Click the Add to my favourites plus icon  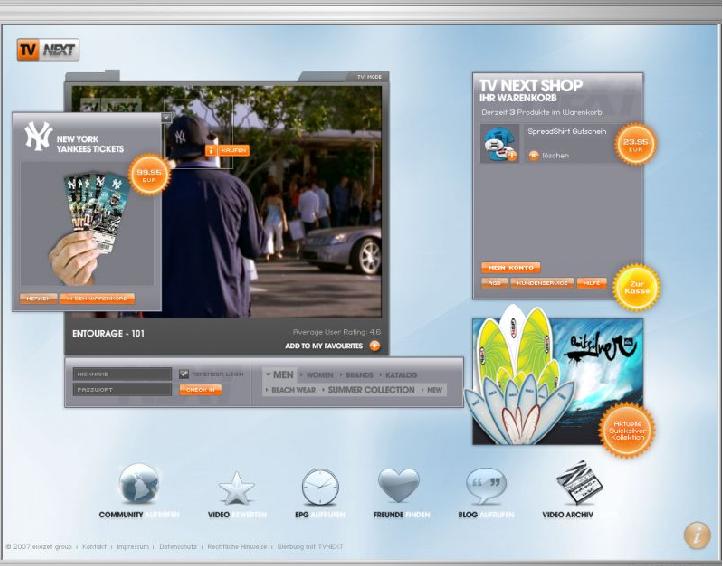(375, 346)
